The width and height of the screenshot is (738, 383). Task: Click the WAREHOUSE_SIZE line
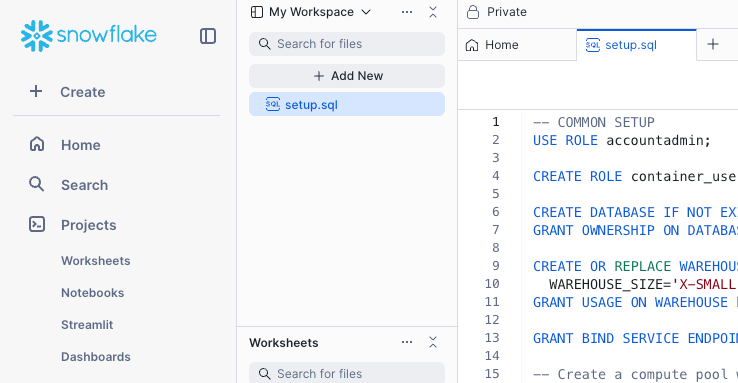click(642, 284)
